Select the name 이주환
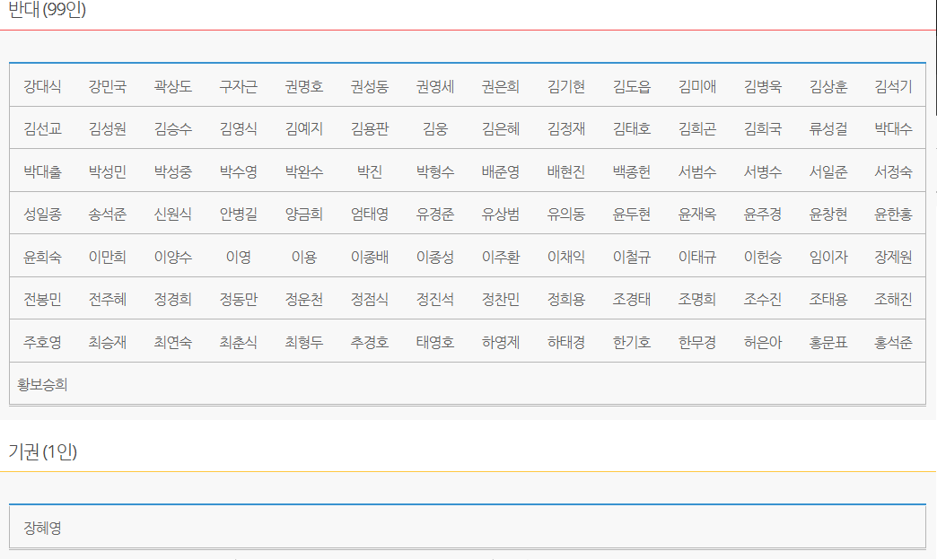Viewport: 937px width, 560px height. (x=501, y=258)
